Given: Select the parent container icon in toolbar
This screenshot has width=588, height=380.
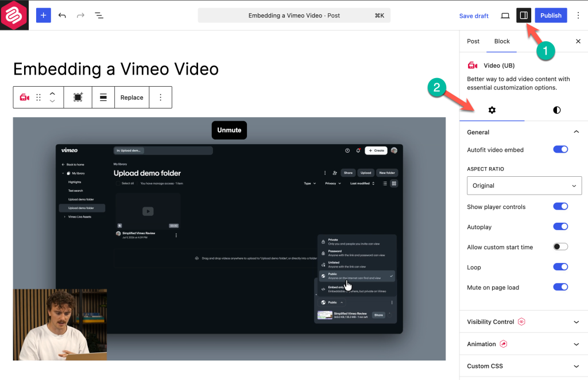Looking at the screenshot, I should click(78, 98).
